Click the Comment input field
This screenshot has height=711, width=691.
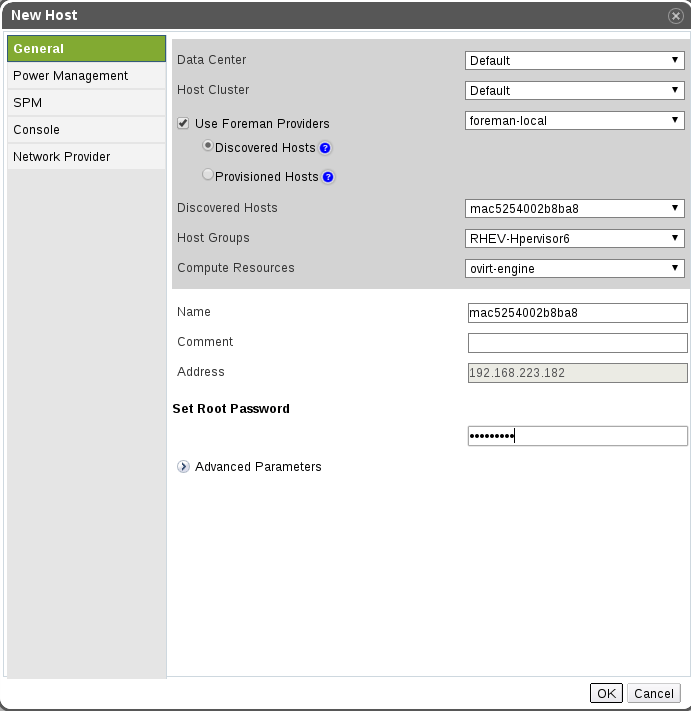pos(577,343)
